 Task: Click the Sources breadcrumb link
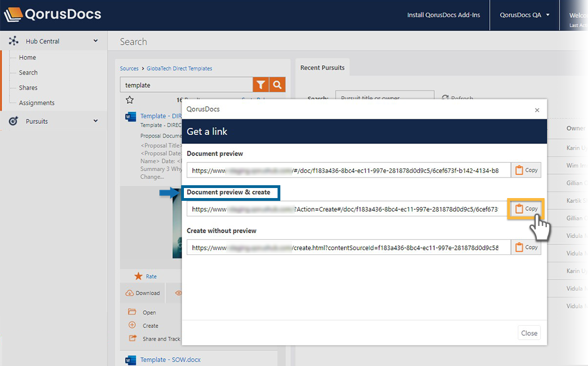(x=129, y=68)
